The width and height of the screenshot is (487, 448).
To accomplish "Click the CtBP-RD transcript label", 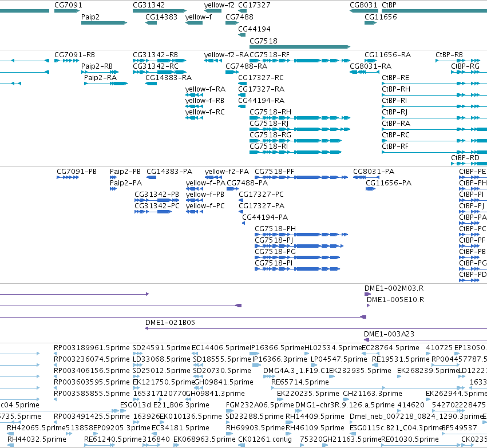I will (465, 158).
